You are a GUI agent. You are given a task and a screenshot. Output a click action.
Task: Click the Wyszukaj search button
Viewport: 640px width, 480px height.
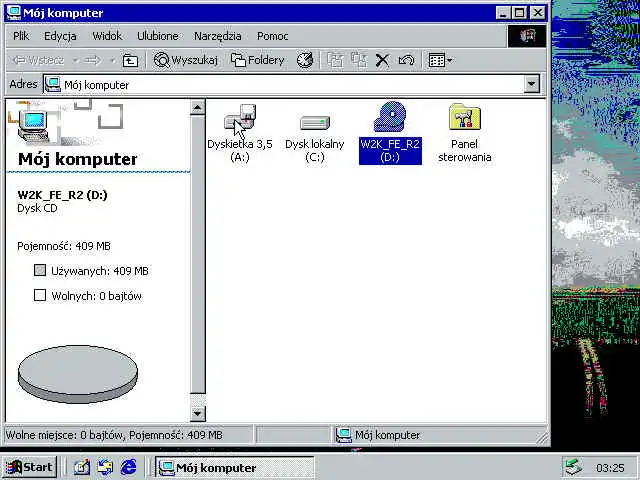point(186,60)
